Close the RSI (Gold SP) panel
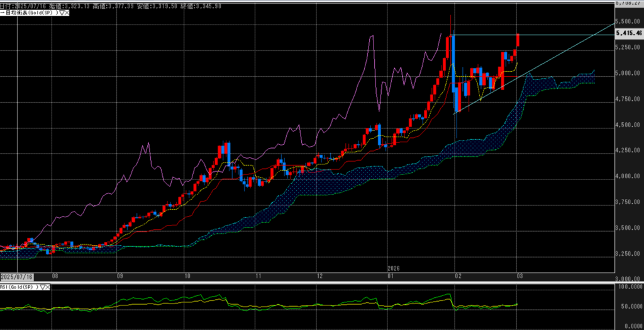 pos(49,287)
